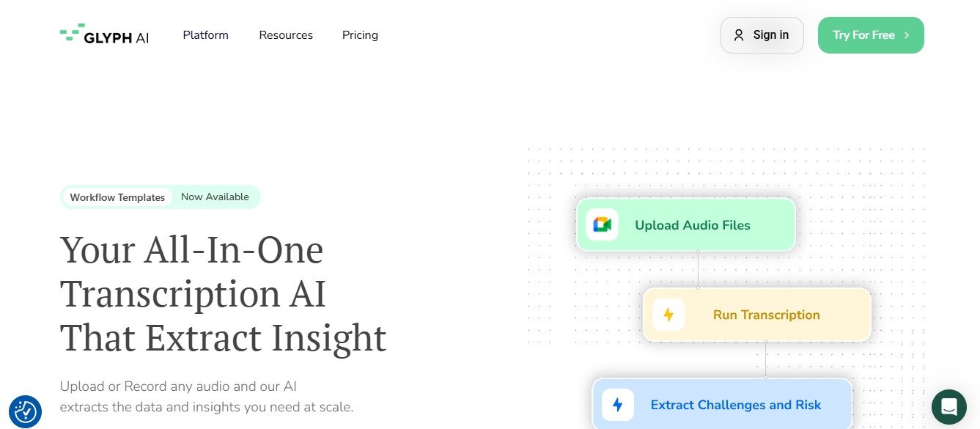The image size is (980, 429).
Task: Click the Now Available label
Action: [x=215, y=197]
